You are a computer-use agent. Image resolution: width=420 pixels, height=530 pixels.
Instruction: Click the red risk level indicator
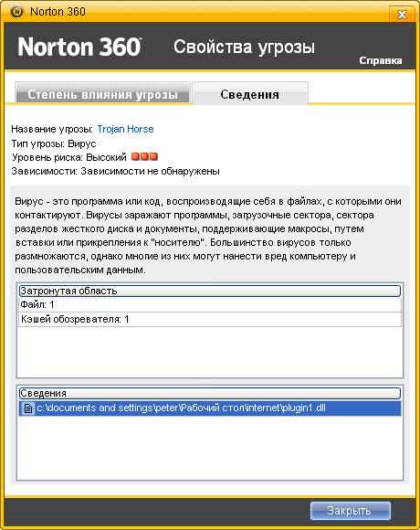click(x=144, y=157)
